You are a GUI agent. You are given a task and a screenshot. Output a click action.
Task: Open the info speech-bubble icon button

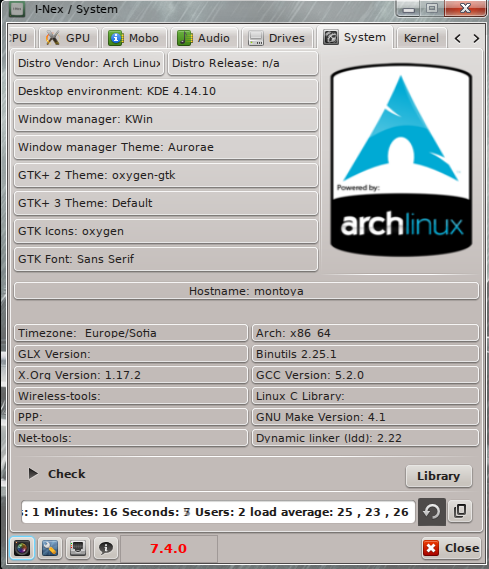tap(106, 548)
